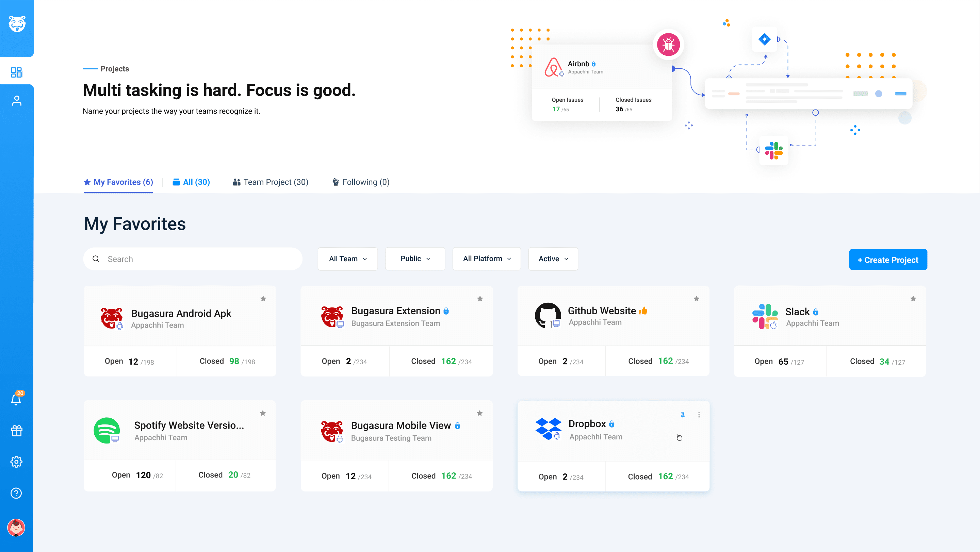Expand the Active status dropdown

[x=553, y=259]
